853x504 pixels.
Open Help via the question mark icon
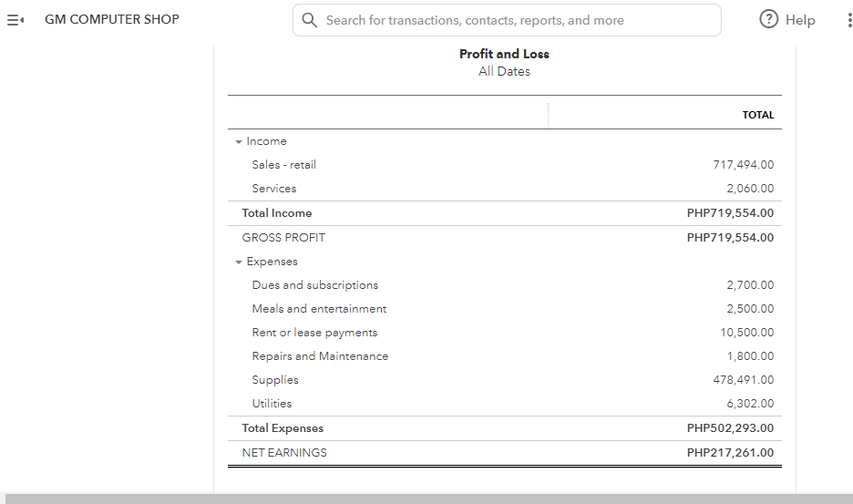(769, 20)
